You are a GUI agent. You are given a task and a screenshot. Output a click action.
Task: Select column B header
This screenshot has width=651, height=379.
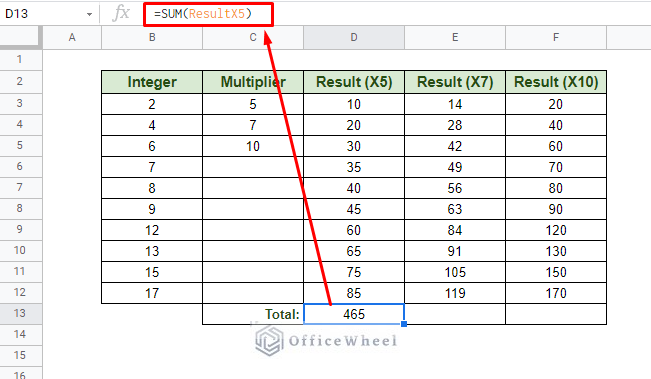click(152, 38)
